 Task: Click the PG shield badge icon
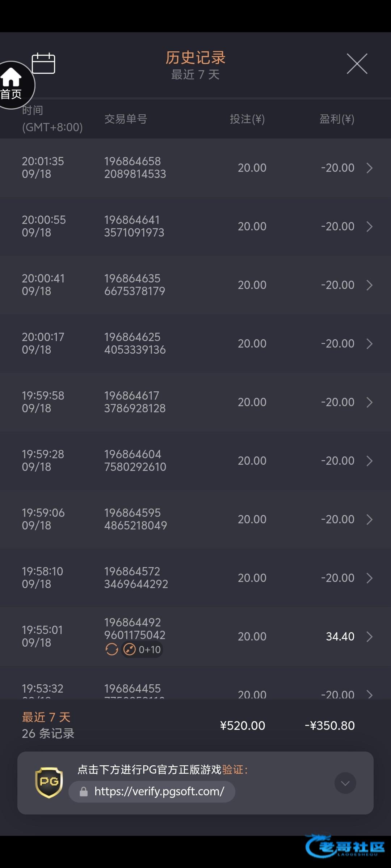(x=49, y=783)
